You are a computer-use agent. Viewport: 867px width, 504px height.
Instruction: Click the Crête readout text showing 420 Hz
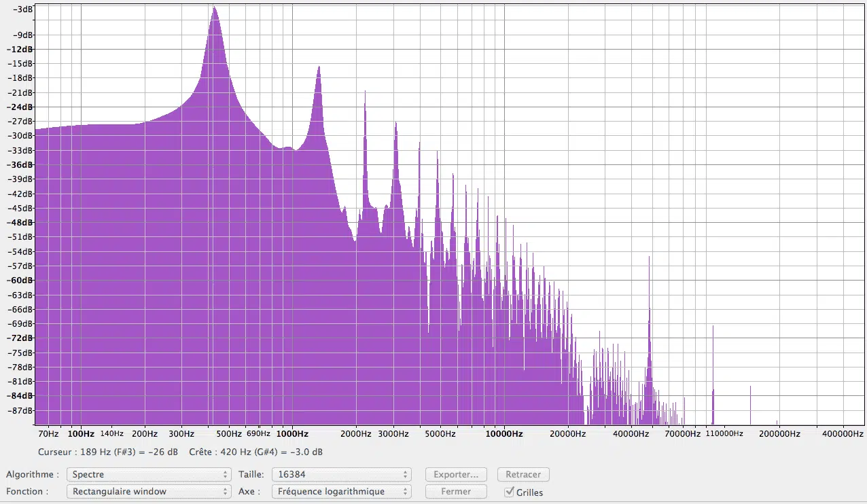(x=256, y=452)
